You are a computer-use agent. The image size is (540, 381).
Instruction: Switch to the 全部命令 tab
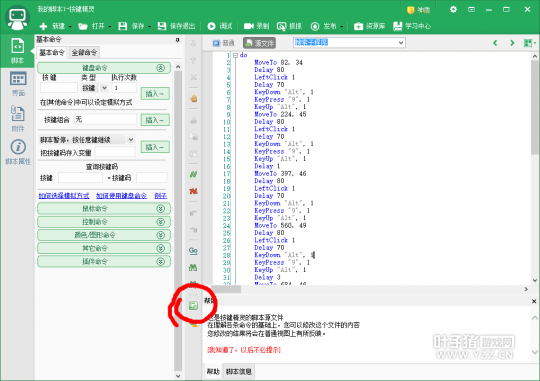[x=84, y=52]
